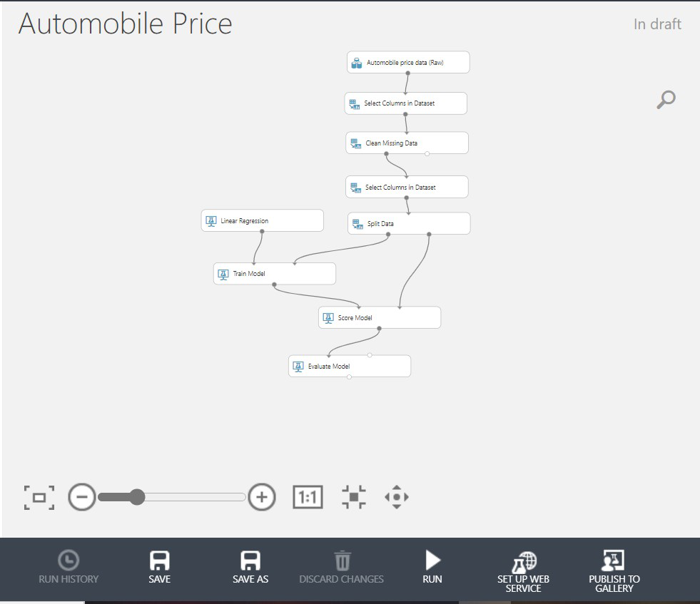700x604 pixels.
Task: Publish experiment to gallery
Action: point(614,571)
